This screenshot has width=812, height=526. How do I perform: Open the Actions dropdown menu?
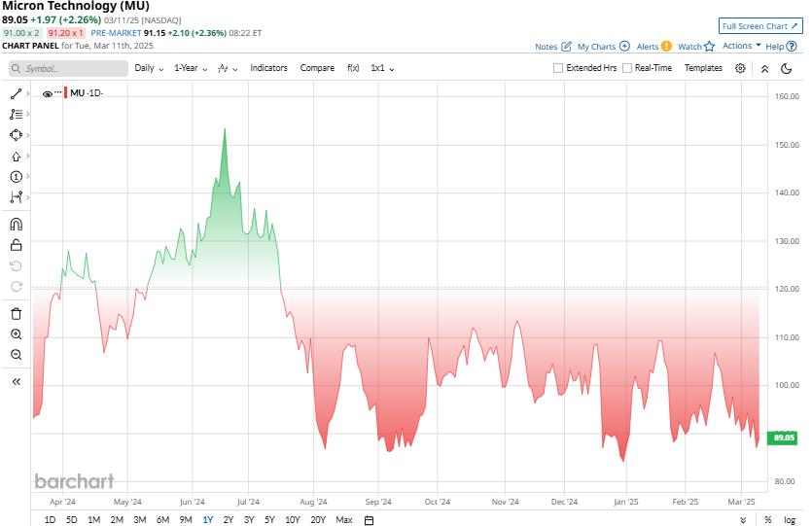pyautogui.click(x=742, y=46)
